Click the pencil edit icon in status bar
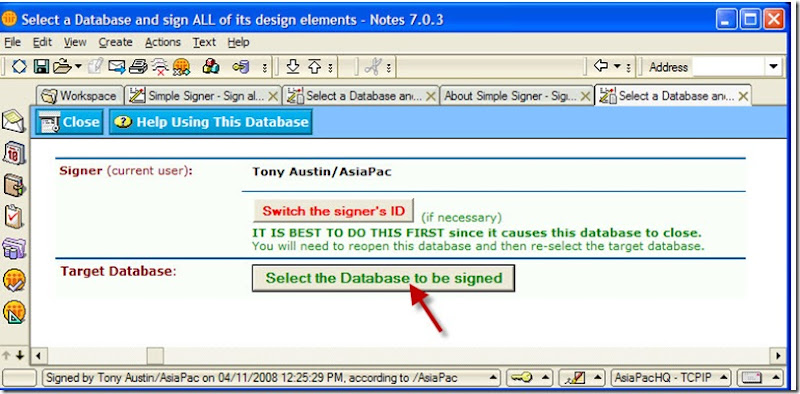 pos(575,378)
